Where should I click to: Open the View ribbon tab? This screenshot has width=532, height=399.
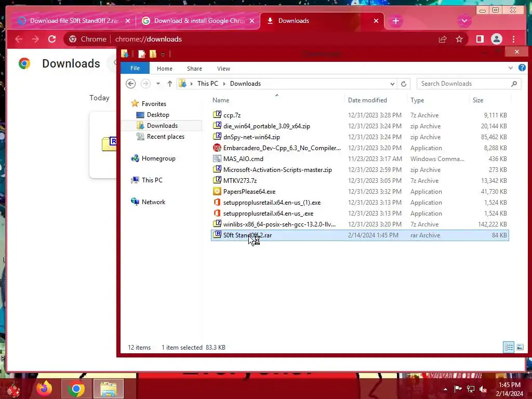click(x=223, y=69)
